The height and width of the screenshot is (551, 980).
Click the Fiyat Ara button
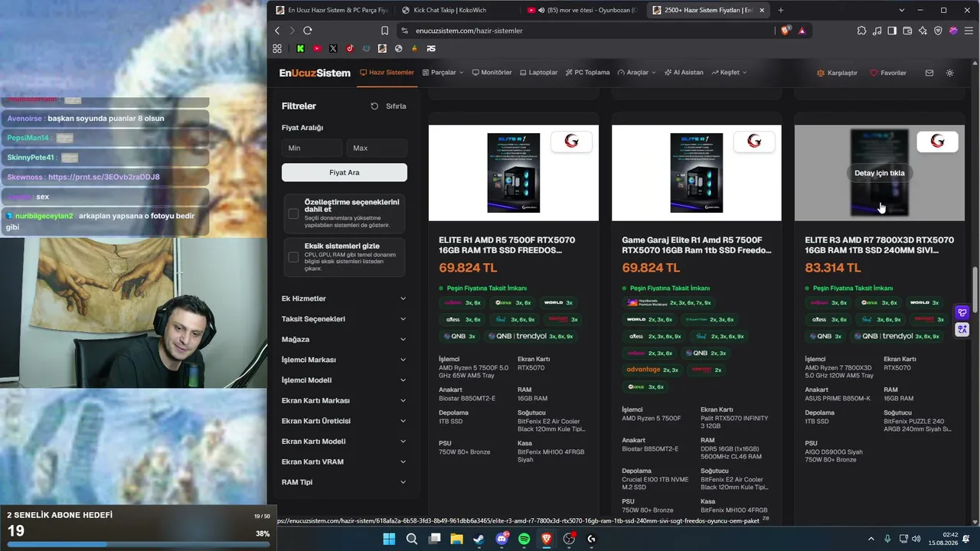coord(345,173)
